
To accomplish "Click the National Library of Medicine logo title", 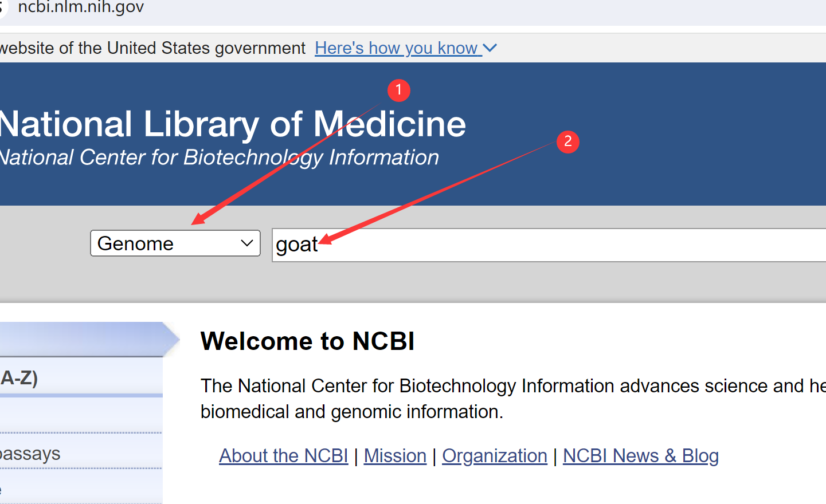I will click(x=232, y=124).
